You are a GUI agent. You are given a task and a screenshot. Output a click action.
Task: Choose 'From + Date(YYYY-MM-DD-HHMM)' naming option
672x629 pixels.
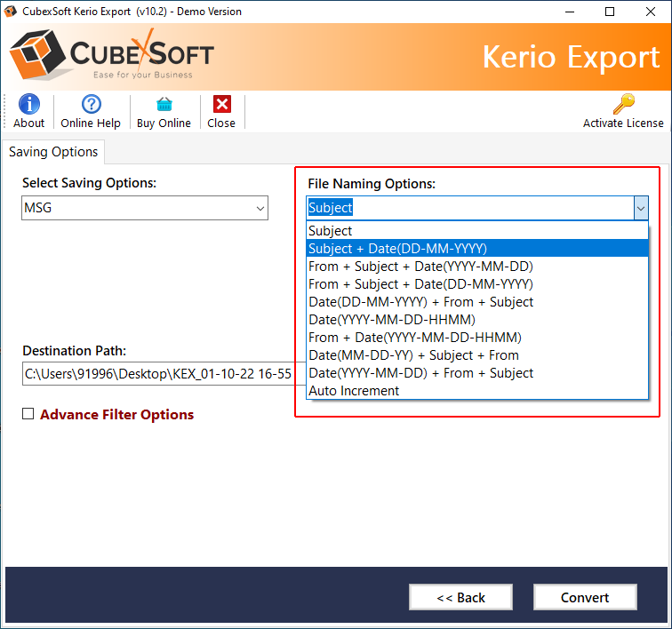pos(477,338)
